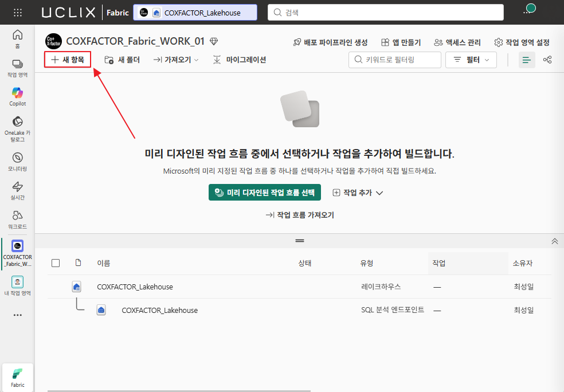This screenshot has width=564, height=392.
Task: Switch to lineage view icon
Action: (x=547, y=60)
